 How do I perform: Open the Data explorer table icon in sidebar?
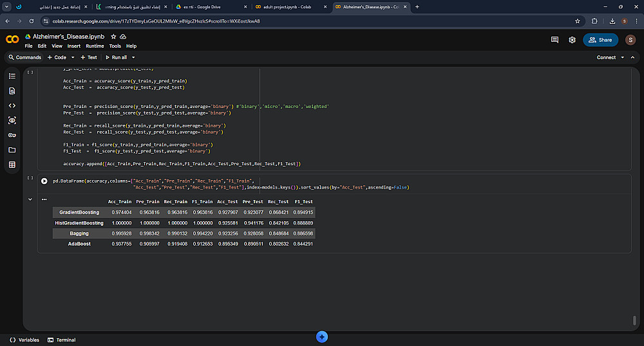(x=12, y=165)
